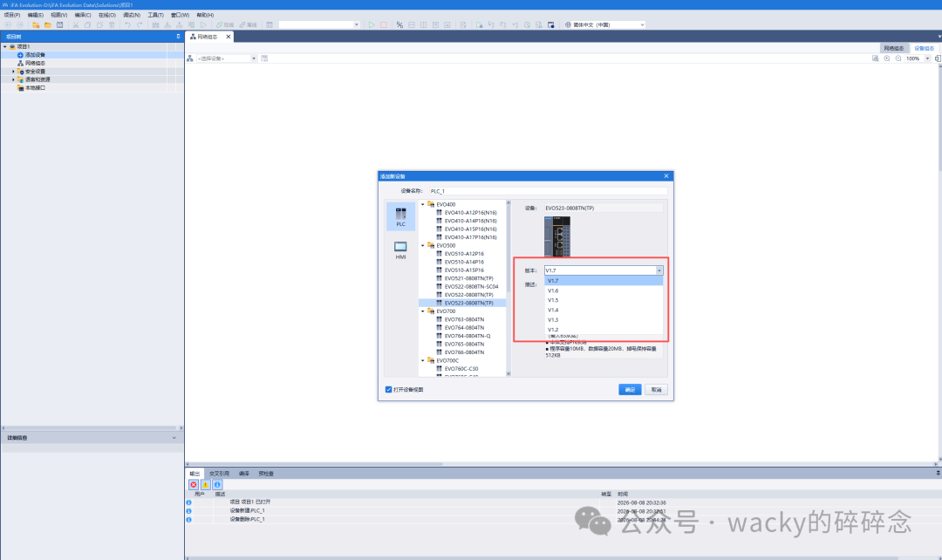Click the redo arrow toolbar icon
The height and width of the screenshot is (560, 942).
140,24
